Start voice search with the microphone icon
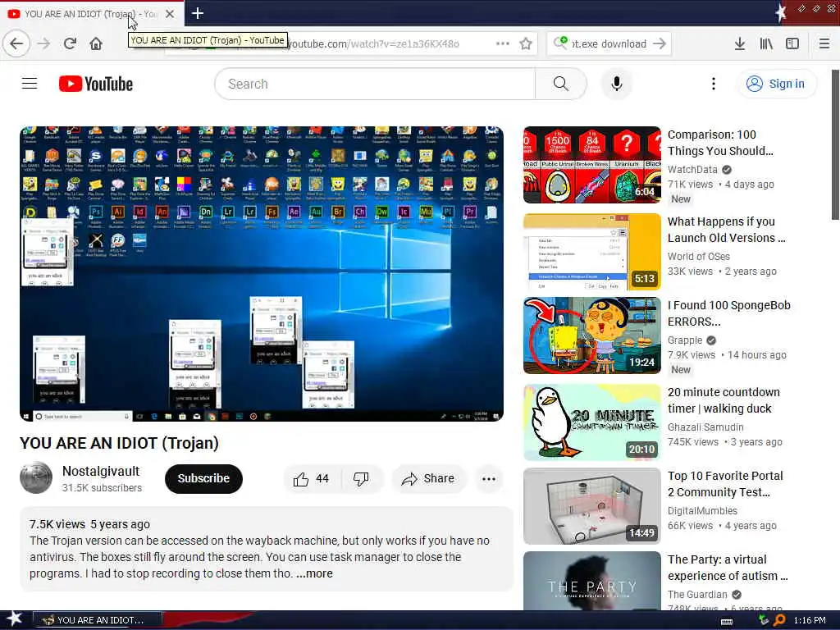Image resolution: width=840 pixels, height=630 pixels. [617, 84]
